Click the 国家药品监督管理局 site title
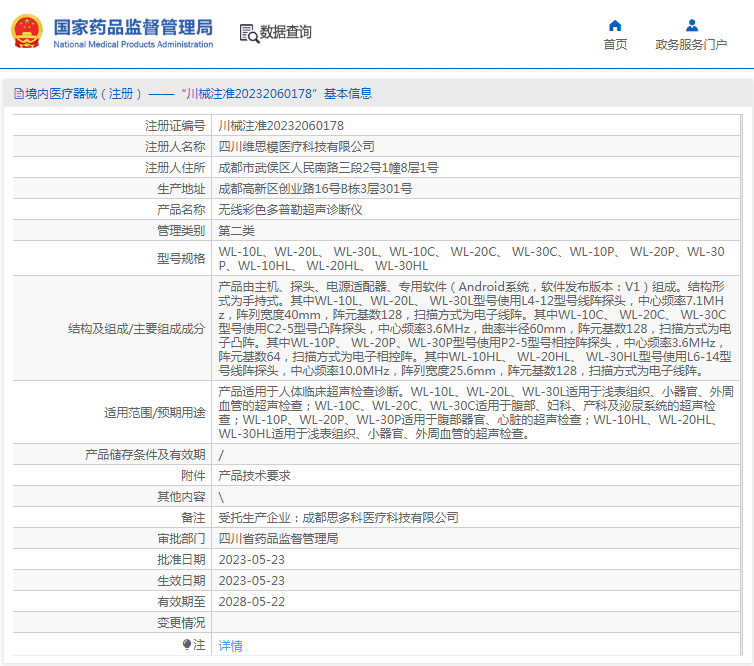The width and height of the screenshot is (754, 666). tap(133, 27)
